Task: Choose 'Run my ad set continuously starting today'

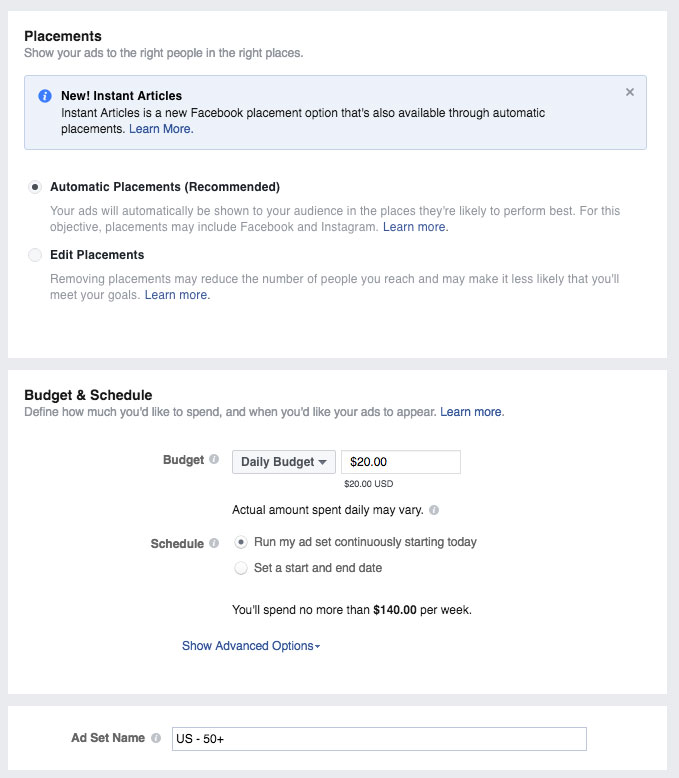Action: coord(240,542)
